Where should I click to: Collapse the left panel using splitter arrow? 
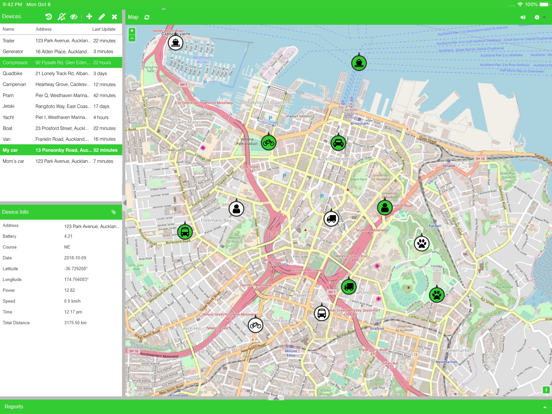click(x=124, y=203)
